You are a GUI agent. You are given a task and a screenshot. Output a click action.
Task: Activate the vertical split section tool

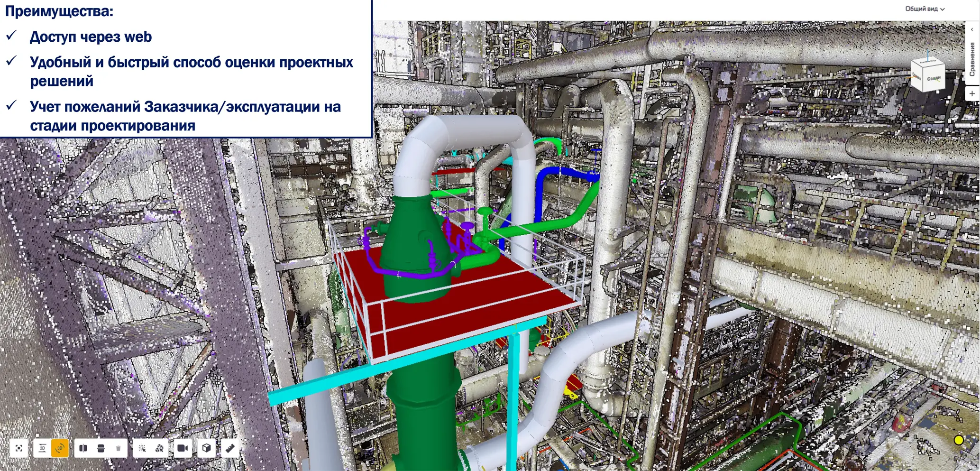[x=83, y=448]
